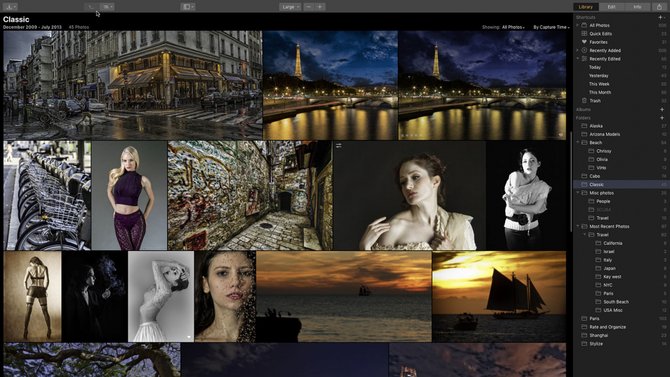Click the Trash bin icon in sidebar
Screen dimensions: 670x377
click(584, 100)
